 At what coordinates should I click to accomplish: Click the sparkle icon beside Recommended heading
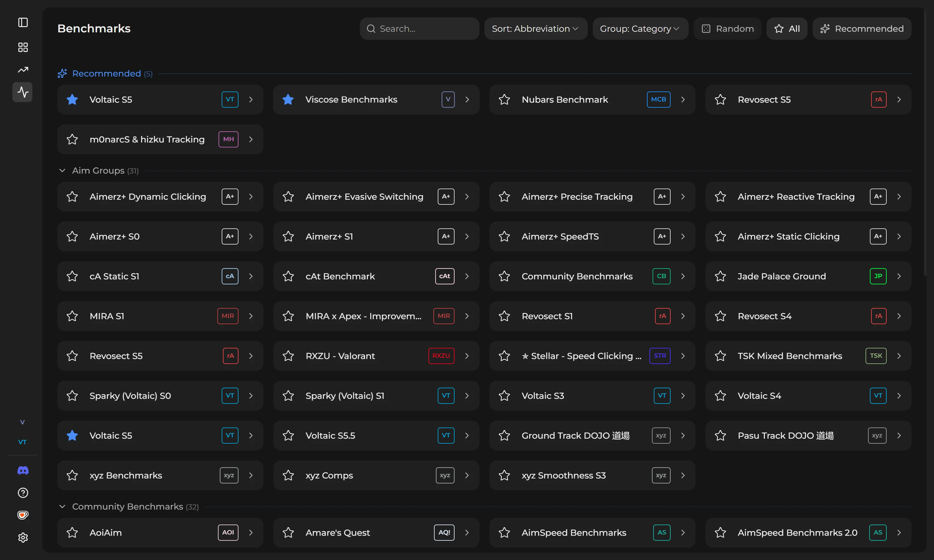point(62,73)
